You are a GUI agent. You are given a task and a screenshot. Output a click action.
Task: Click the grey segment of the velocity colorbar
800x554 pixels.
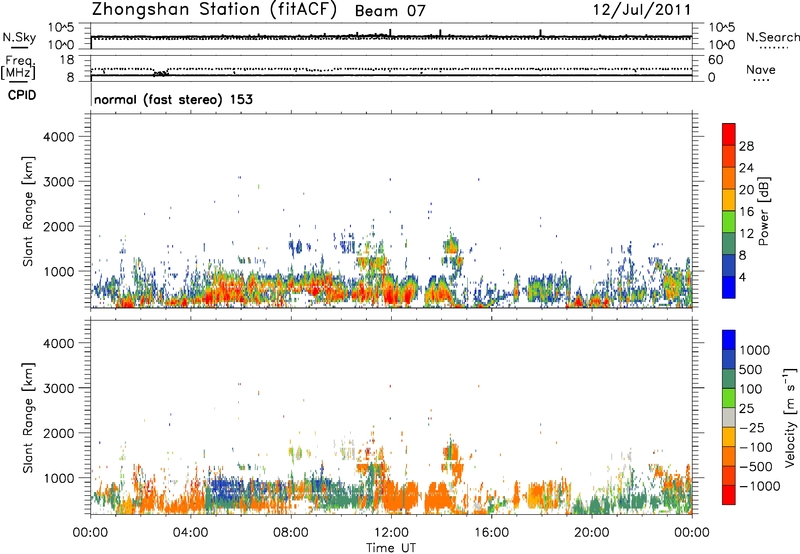(729, 418)
